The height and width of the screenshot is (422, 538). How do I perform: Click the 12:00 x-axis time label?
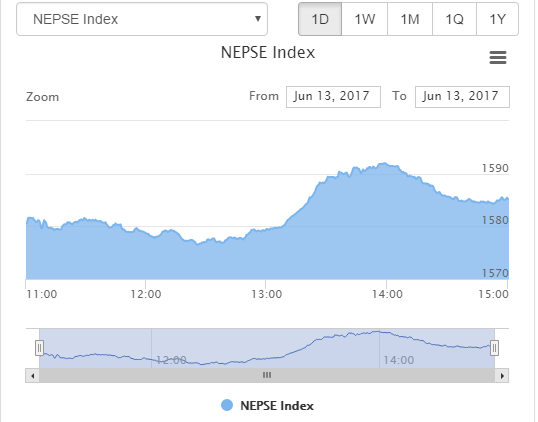point(145,294)
